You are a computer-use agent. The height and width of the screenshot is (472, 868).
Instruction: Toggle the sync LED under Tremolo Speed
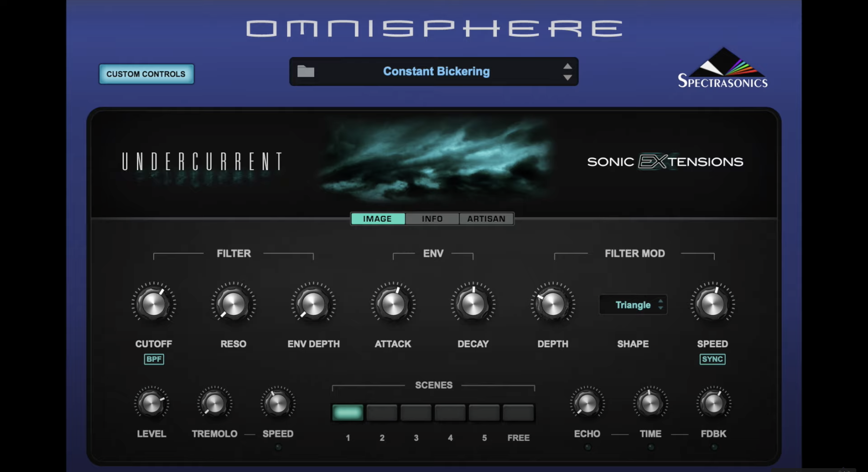(278, 447)
